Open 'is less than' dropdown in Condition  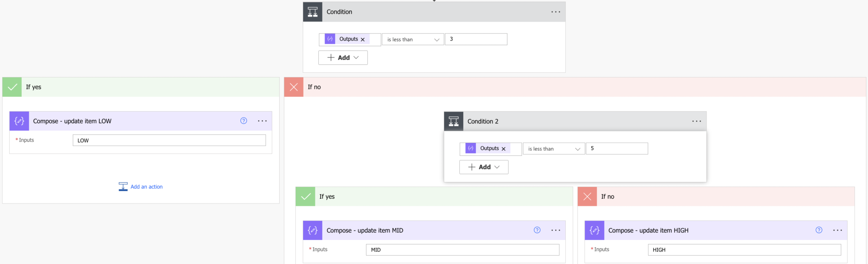click(413, 39)
